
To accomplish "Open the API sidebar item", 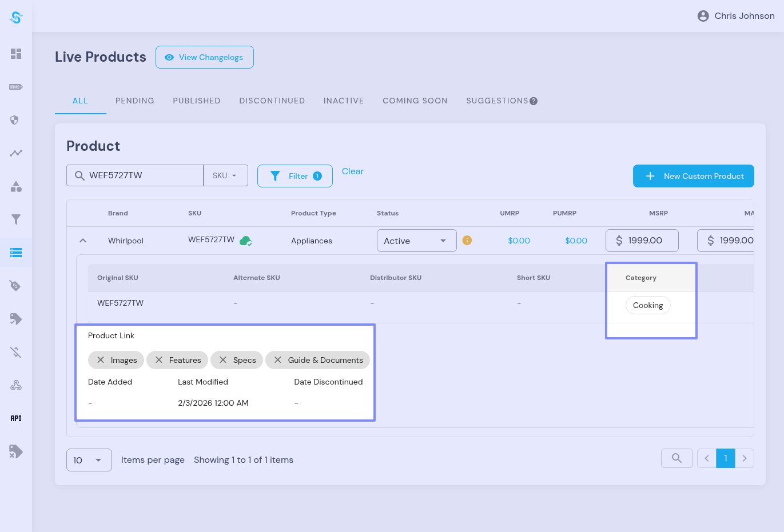I will point(16,418).
